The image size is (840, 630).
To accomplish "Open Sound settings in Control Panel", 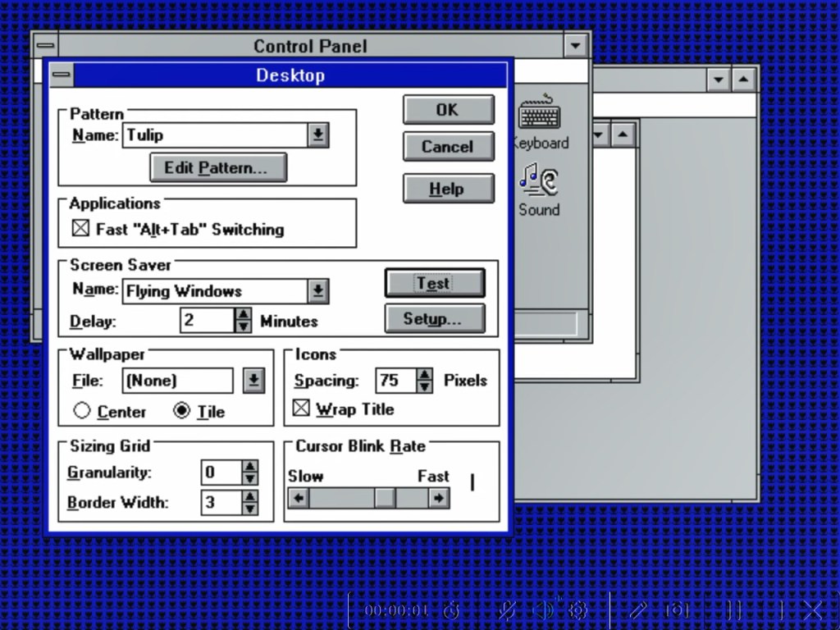I will [x=537, y=183].
